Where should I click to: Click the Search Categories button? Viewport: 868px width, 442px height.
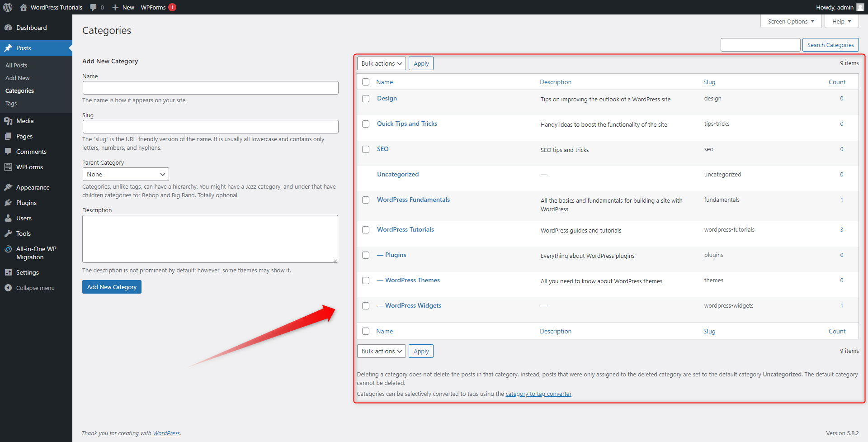click(830, 45)
